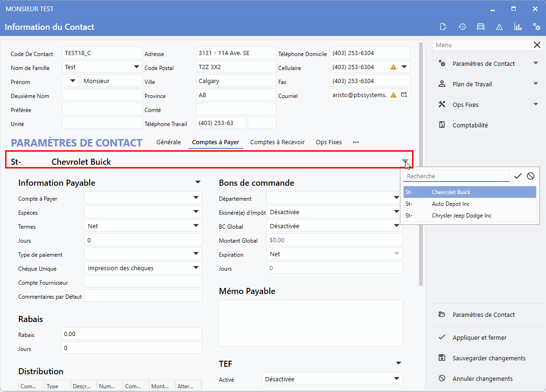Viewport: 546px width, 392px height.
Task: Collapse the TEF section arrow
Action: 399,364
